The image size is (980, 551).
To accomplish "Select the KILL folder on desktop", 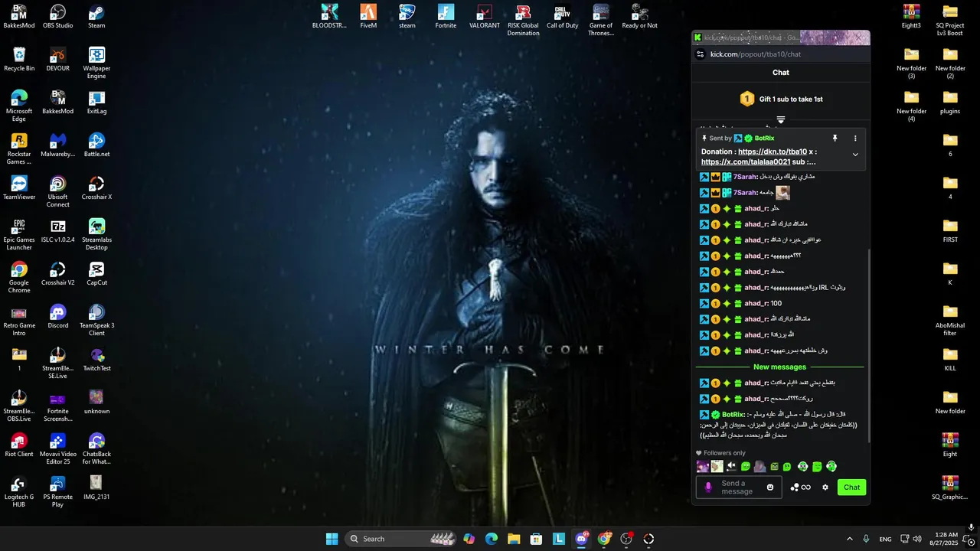I will [950, 360].
